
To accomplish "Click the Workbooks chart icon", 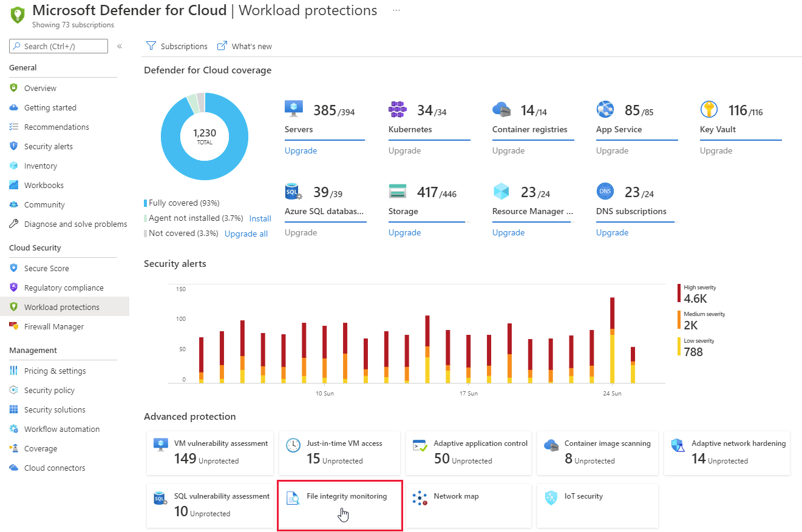I will click(x=13, y=185).
